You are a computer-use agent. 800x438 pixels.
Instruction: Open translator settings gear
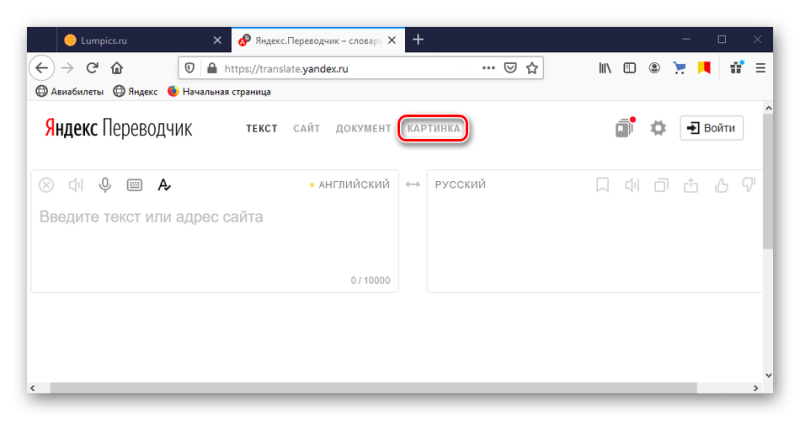(658, 128)
